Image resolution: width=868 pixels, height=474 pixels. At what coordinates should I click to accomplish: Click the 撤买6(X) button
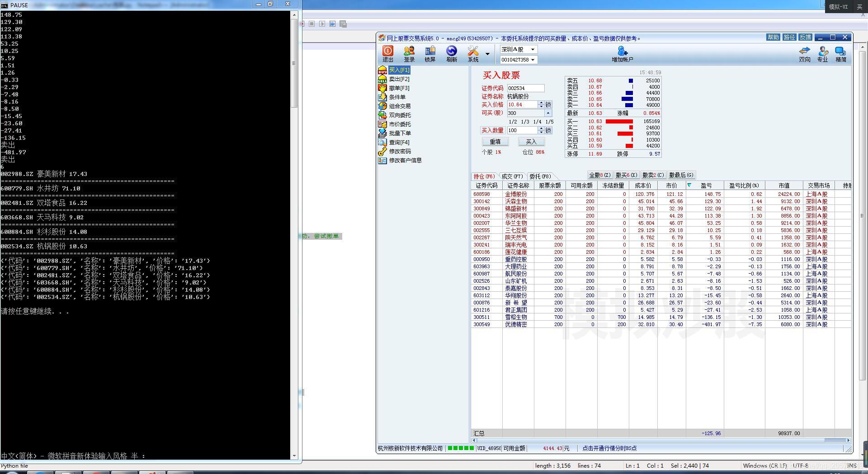(x=626, y=175)
